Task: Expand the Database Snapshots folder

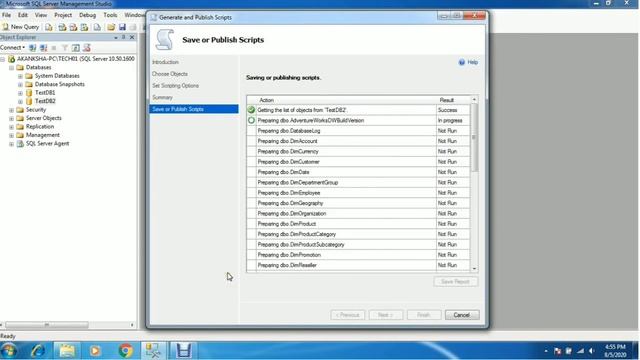Action: click(x=20, y=84)
